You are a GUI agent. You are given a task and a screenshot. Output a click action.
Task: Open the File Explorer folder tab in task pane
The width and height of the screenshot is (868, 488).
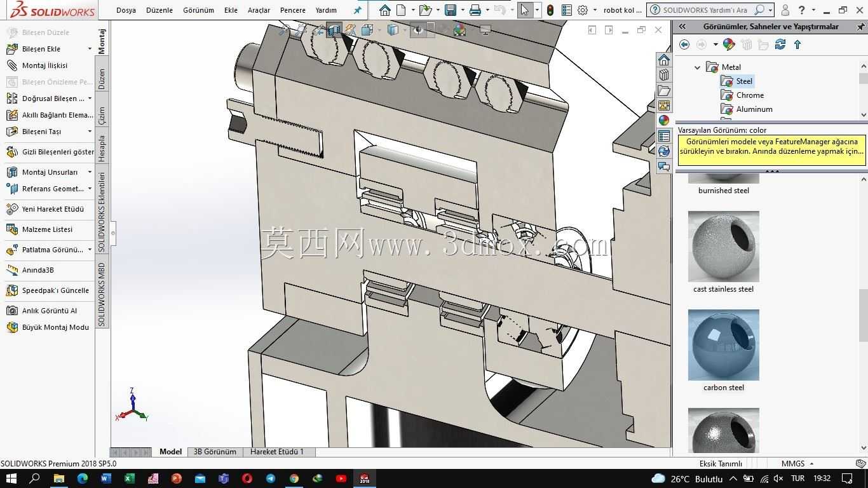tap(664, 90)
